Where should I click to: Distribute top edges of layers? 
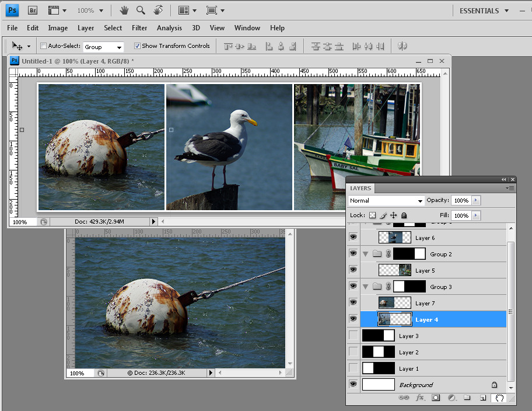point(316,46)
